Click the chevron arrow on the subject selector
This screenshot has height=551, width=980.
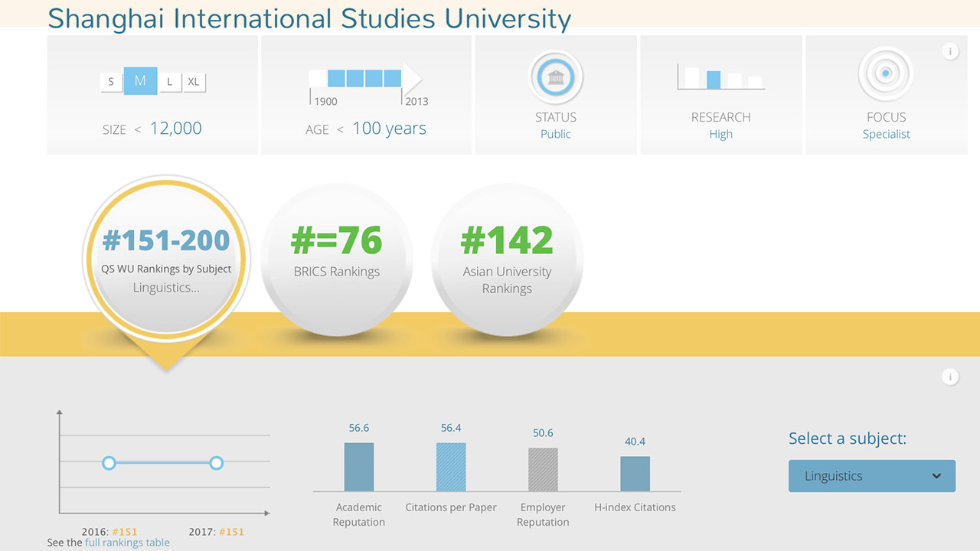click(x=936, y=476)
